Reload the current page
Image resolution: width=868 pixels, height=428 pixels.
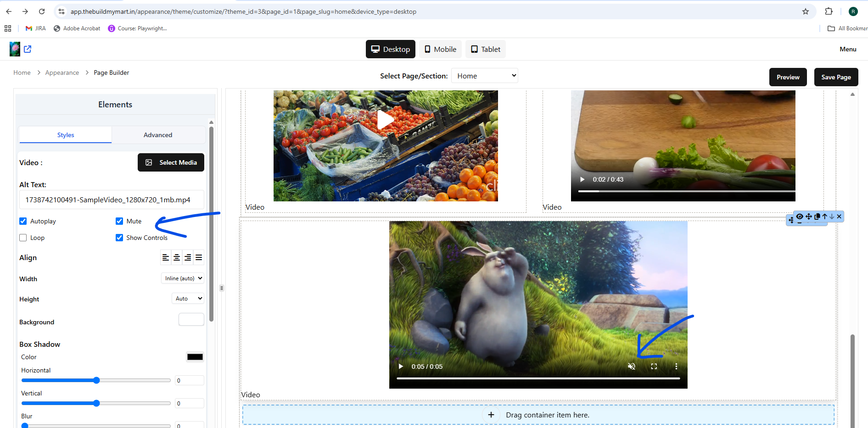pos(42,11)
